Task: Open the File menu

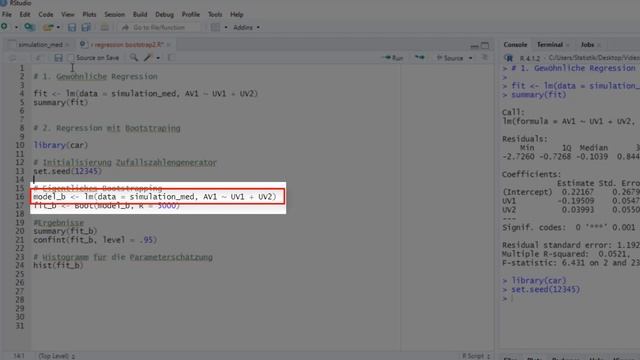Action: [x=7, y=14]
